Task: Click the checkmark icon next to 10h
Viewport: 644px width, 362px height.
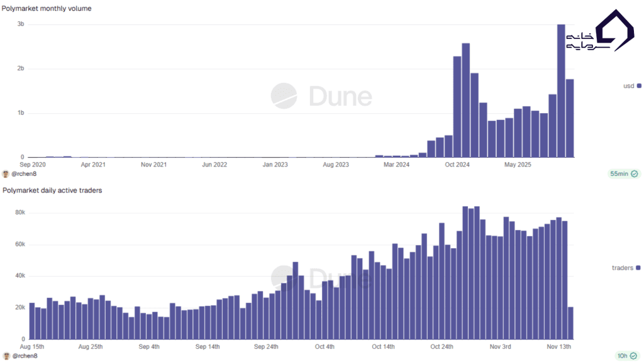Action: pos(635,356)
